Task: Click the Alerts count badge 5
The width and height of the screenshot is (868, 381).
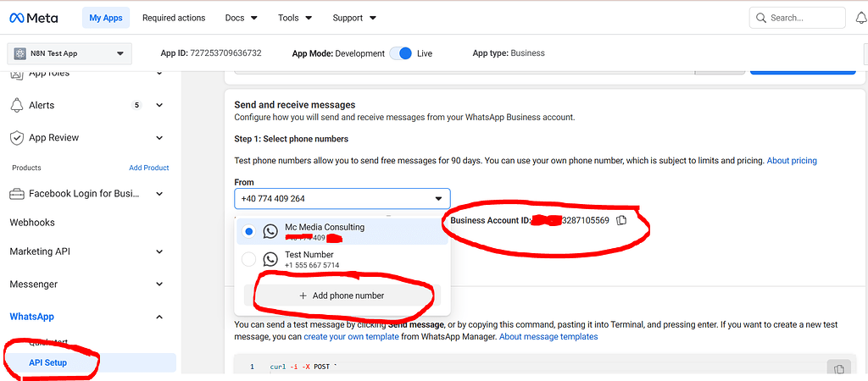Action: coord(136,105)
